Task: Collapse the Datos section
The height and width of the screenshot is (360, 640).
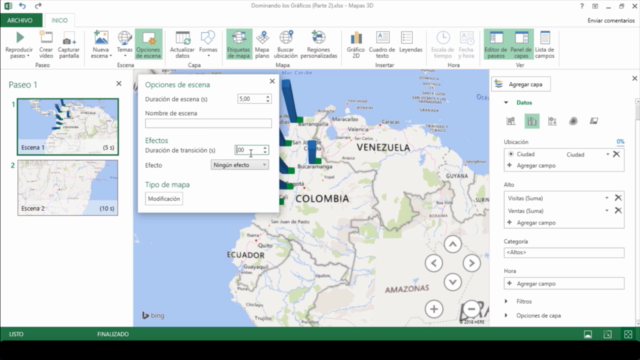Action: coord(506,102)
